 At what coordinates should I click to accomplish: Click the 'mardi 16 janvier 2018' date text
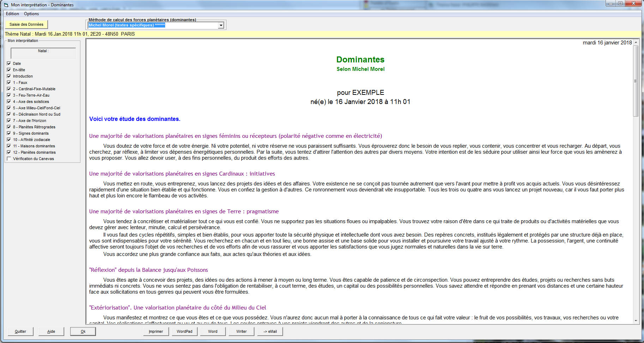click(607, 43)
